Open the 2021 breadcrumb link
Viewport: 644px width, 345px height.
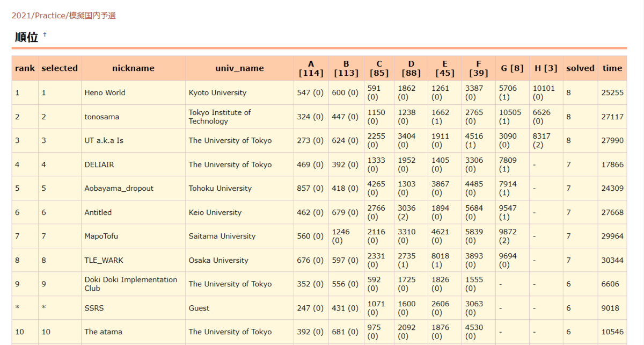(x=21, y=16)
